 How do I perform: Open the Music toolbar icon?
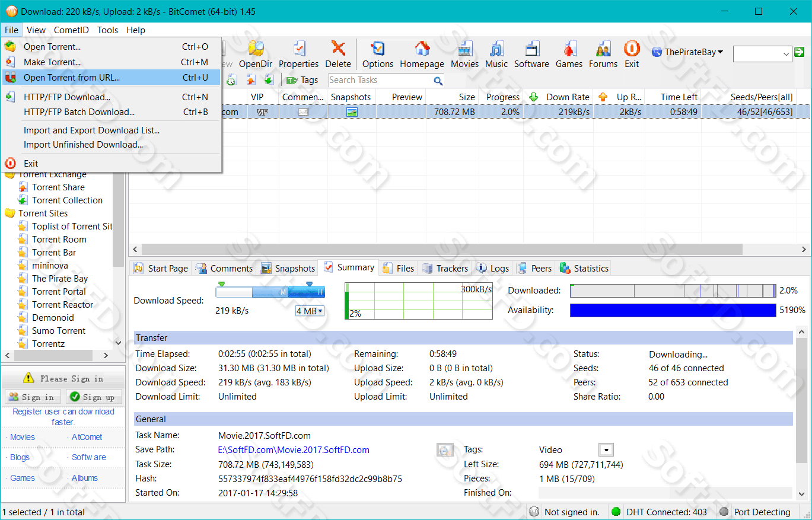point(496,55)
